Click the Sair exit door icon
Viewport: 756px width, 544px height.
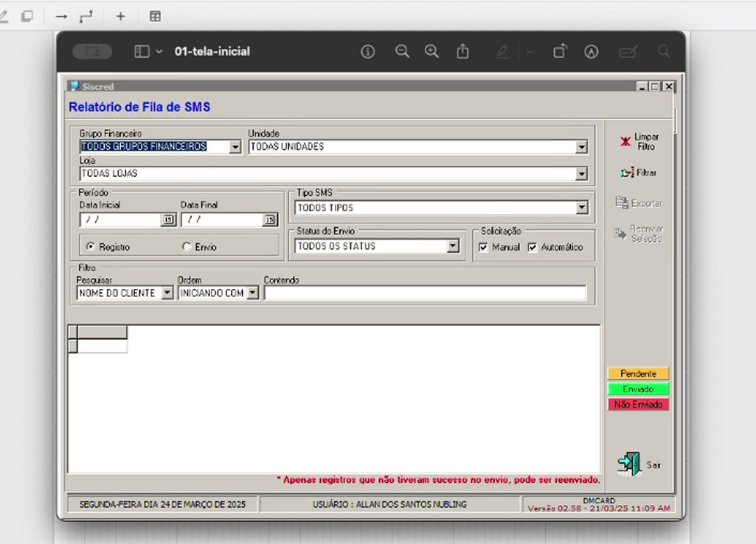[x=629, y=464]
